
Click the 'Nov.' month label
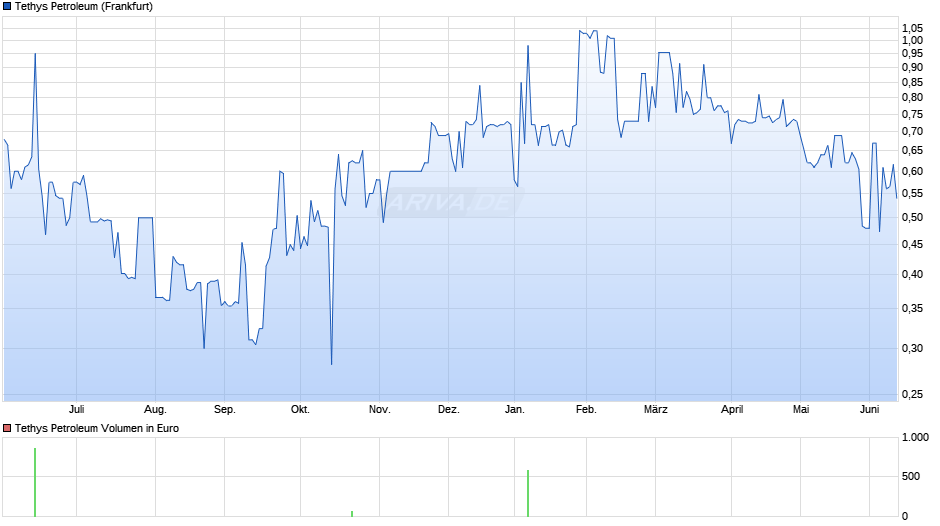click(379, 409)
